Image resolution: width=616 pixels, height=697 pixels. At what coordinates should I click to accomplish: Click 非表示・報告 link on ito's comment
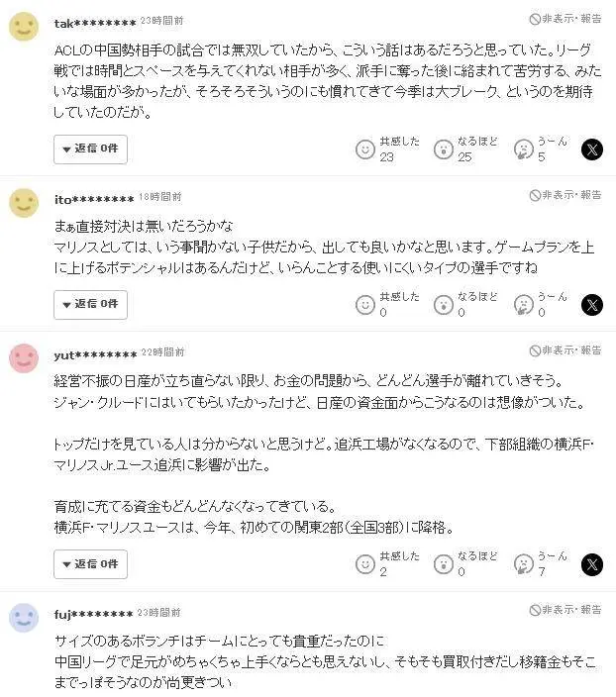click(x=565, y=195)
